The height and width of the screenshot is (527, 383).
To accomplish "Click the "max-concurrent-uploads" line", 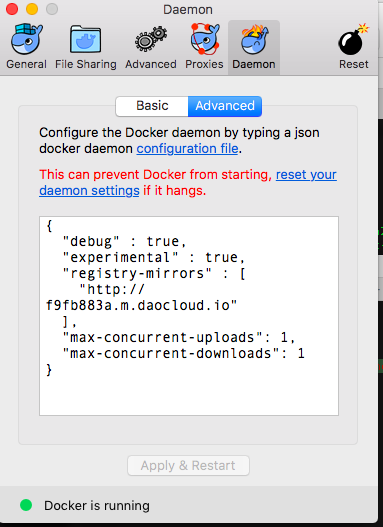I will 179,337.
